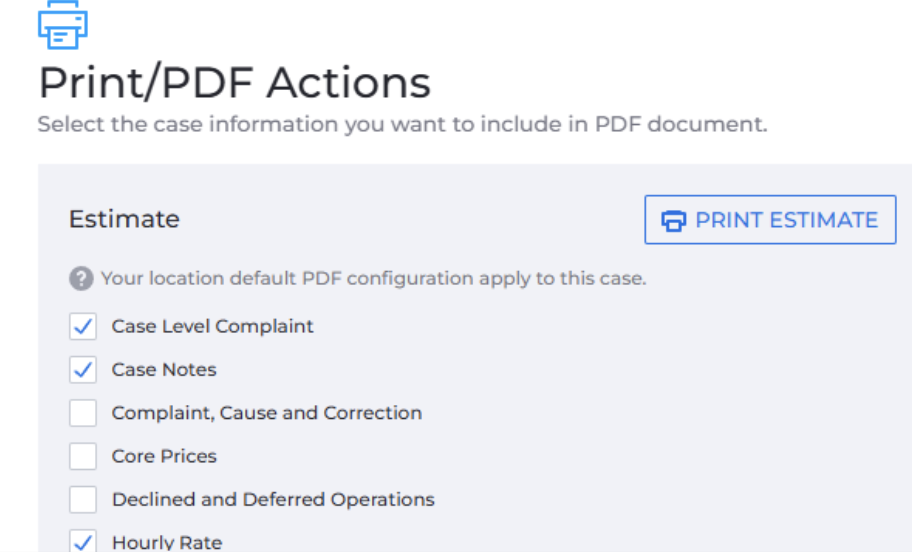Click the Case Level Complaint label text
Image resolution: width=912 pixels, height=552 pixels.
212,326
